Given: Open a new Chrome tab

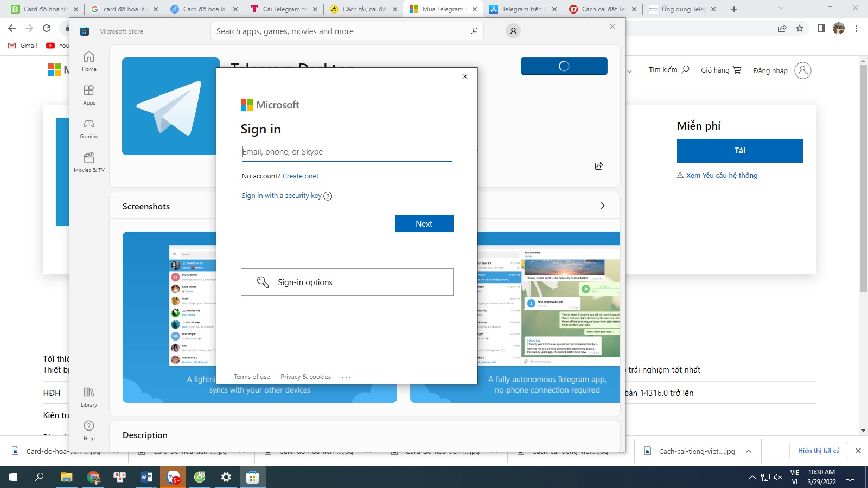Looking at the screenshot, I should [734, 9].
